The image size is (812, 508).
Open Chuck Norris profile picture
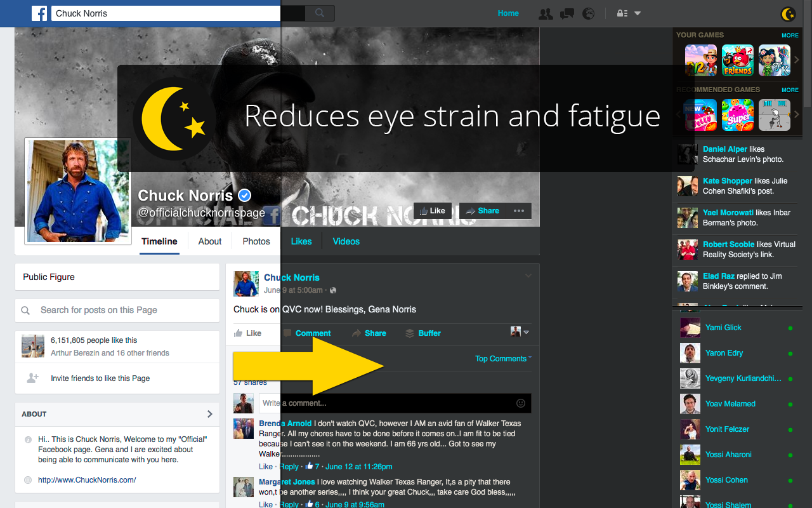pos(77,191)
